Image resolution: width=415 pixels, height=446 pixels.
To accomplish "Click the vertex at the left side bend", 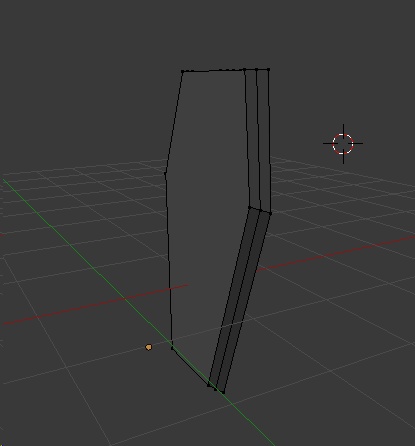I will click(166, 173).
